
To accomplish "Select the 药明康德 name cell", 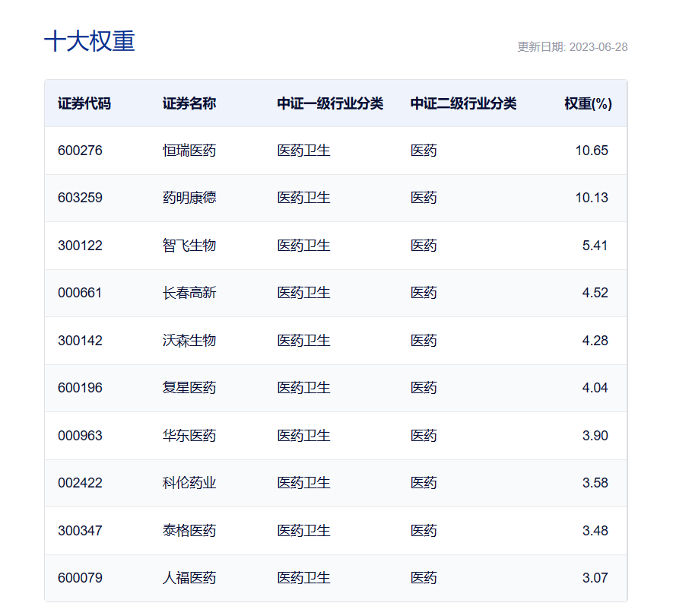I will 189,198.
